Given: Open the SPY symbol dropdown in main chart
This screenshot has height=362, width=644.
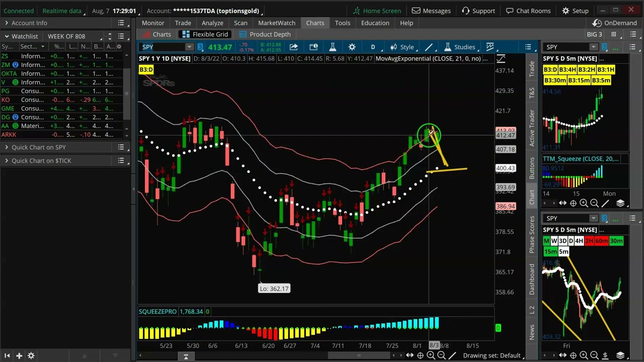Looking at the screenshot, I should click(x=189, y=47).
